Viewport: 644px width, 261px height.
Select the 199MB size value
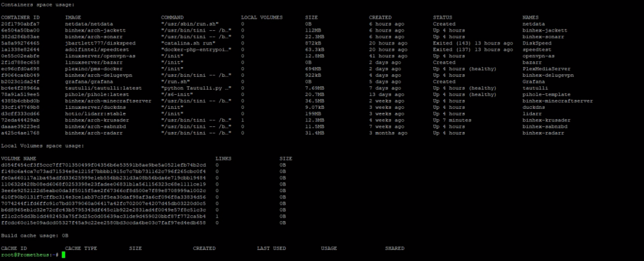coord(313,114)
